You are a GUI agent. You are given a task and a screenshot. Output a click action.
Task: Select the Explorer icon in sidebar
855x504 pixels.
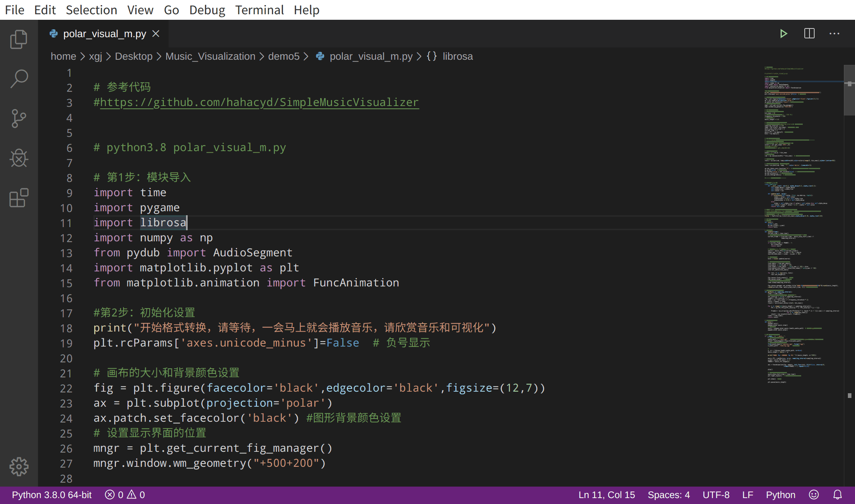coord(18,38)
